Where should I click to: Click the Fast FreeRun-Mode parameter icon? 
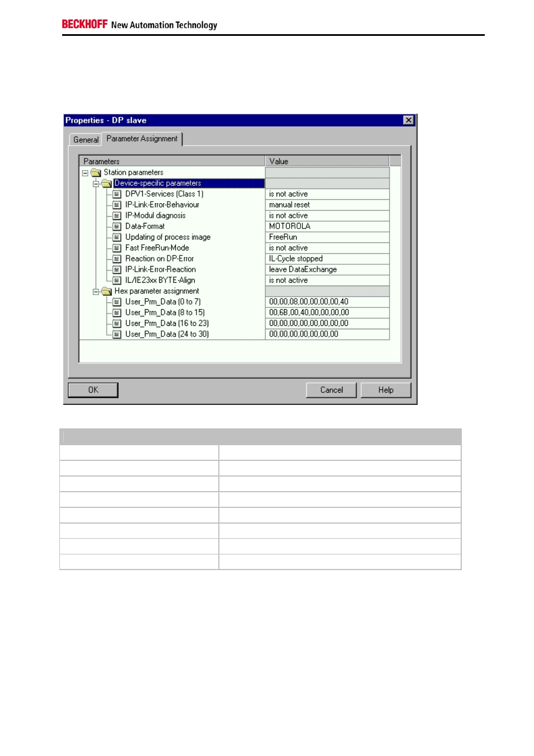117,248
